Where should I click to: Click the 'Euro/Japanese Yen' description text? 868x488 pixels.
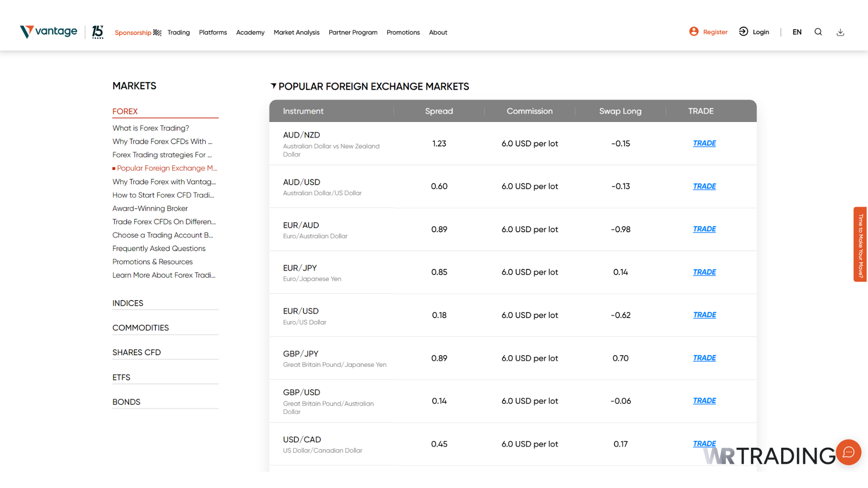pyautogui.click(x=312, y=279)
